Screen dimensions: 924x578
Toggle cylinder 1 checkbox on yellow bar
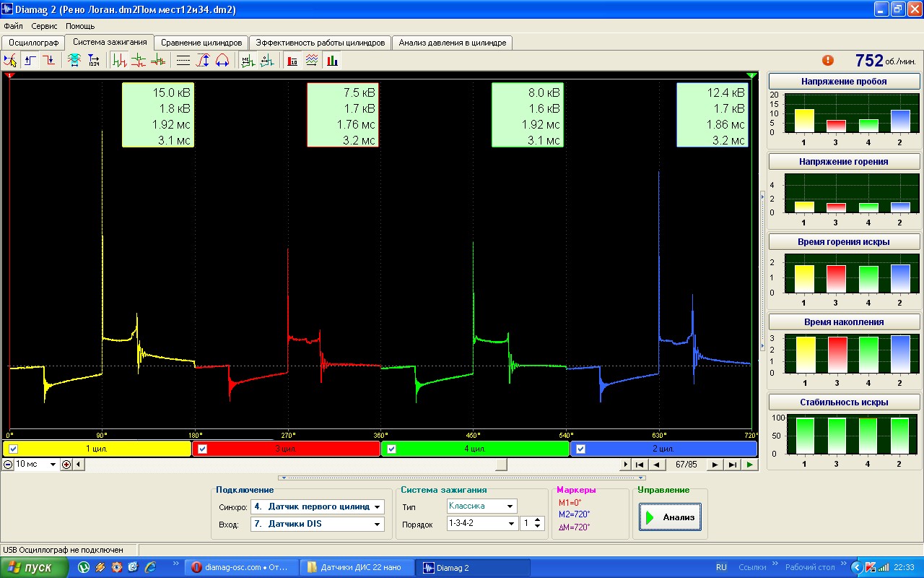click(x=13, y=449)
